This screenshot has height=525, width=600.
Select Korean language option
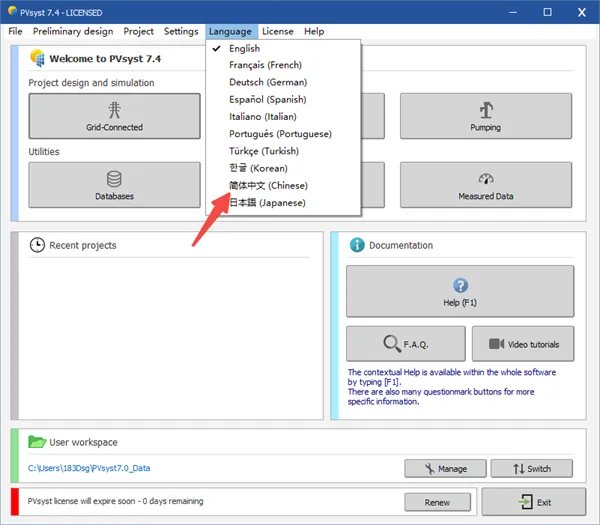tap(283, 168)
